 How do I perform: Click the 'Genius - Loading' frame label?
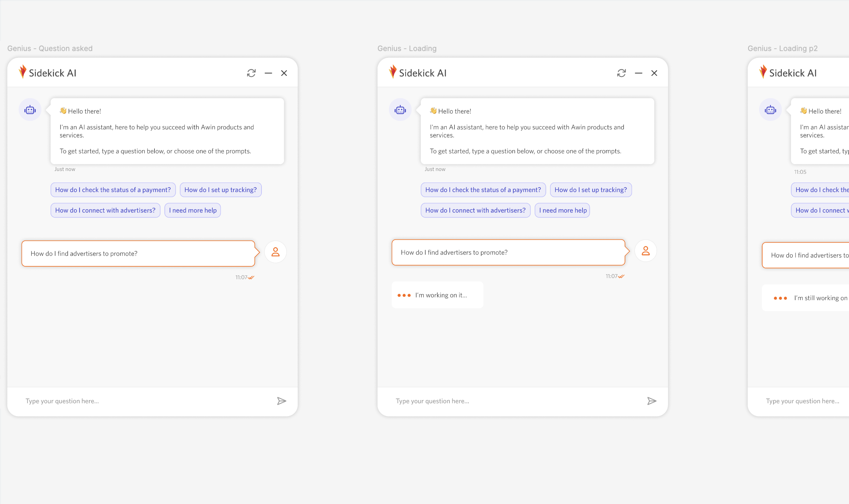pos(407,48)
